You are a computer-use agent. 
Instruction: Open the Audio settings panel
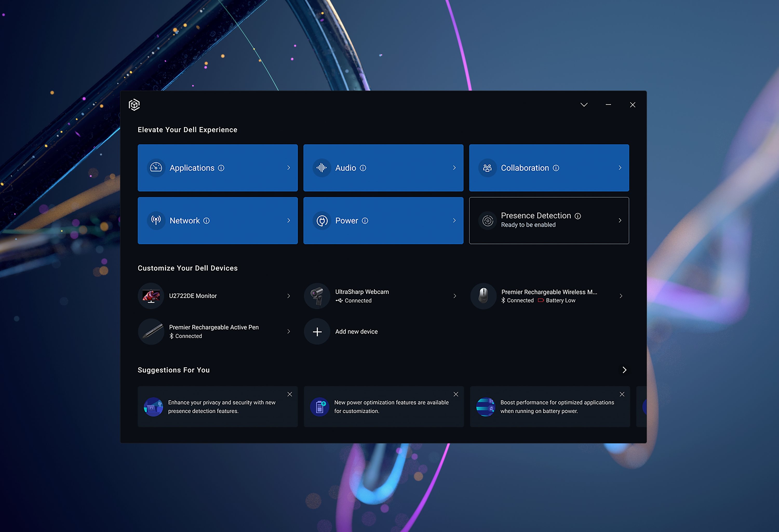(x=384, y=168)
